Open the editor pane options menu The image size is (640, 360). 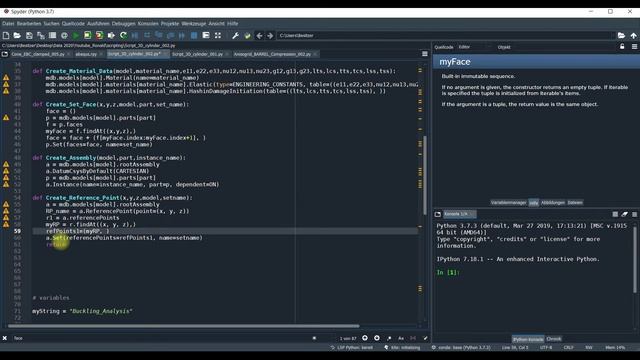(424, 54)
